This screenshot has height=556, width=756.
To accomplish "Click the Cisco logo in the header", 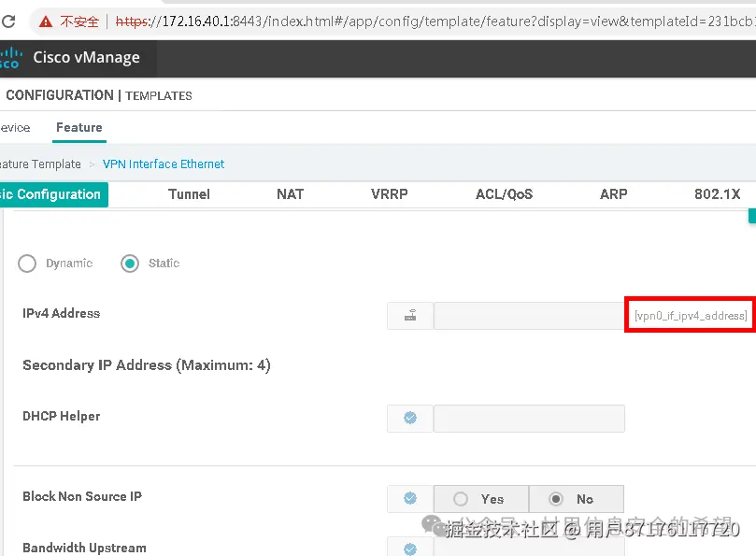I will click(10, 58).
